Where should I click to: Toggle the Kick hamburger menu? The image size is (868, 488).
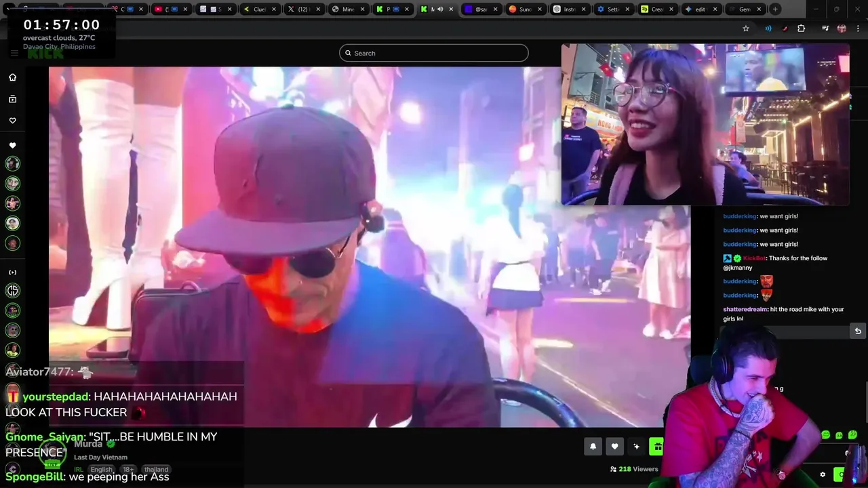point(14,53)
